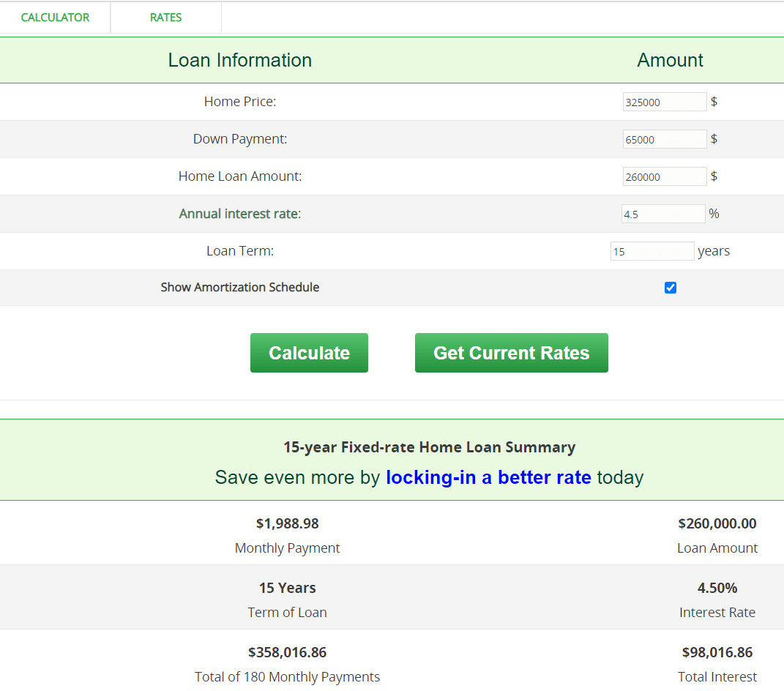Click the Home Price input field

665,102
